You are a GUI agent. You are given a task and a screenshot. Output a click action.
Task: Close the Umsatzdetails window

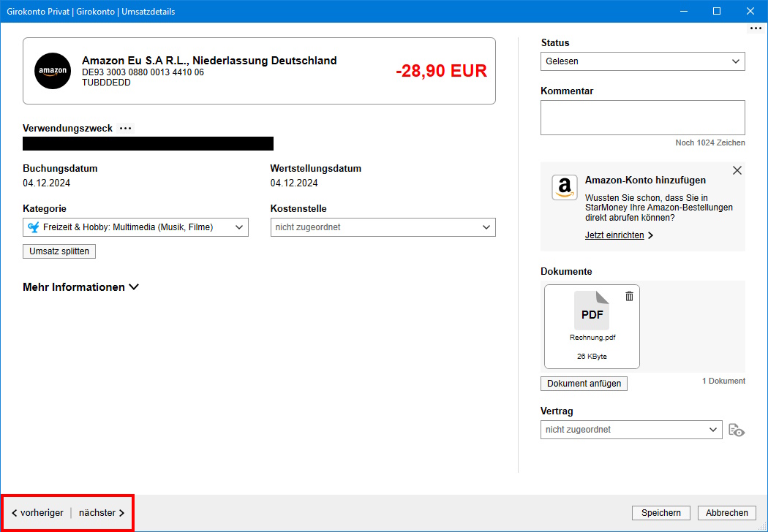[x=750, y=11]
